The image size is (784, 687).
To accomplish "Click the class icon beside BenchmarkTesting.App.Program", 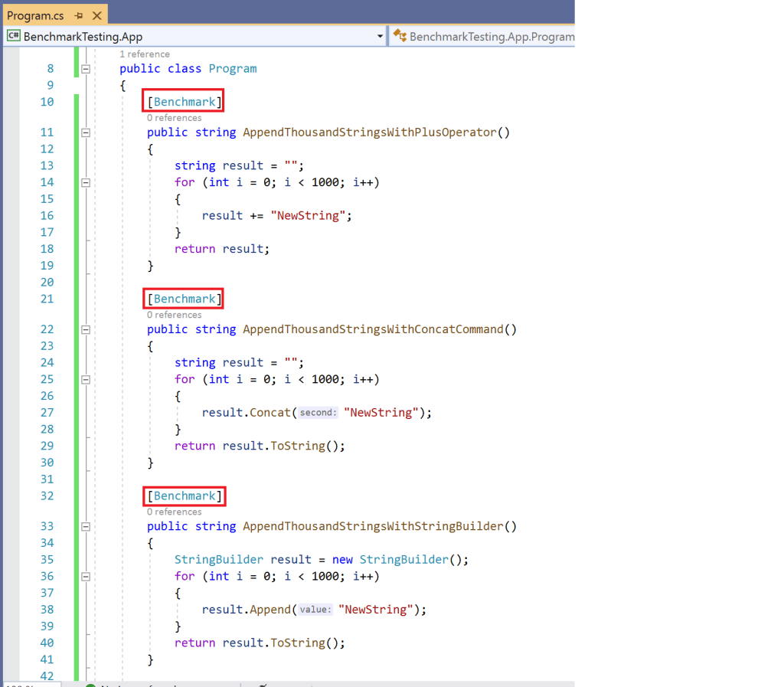I will [400, 36].
